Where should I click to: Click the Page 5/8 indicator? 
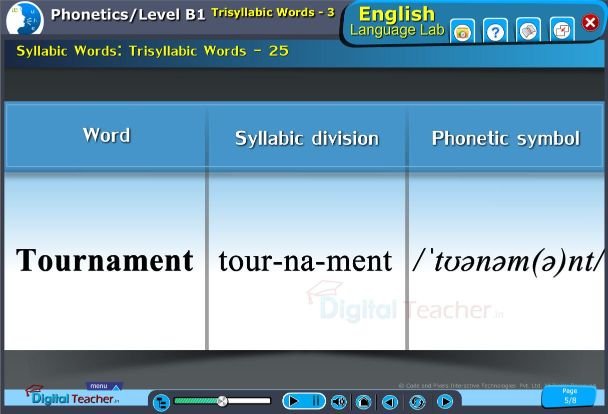[x=569, y=396]
